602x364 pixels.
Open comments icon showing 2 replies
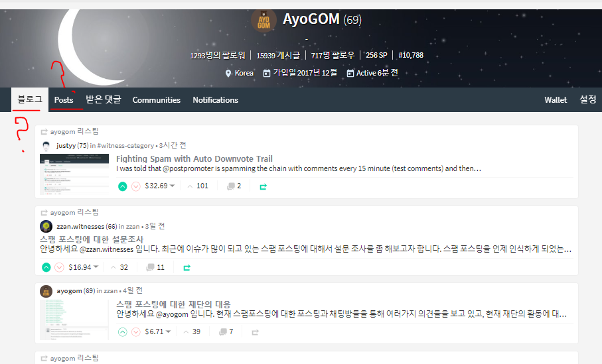click(x=231, y=186)
